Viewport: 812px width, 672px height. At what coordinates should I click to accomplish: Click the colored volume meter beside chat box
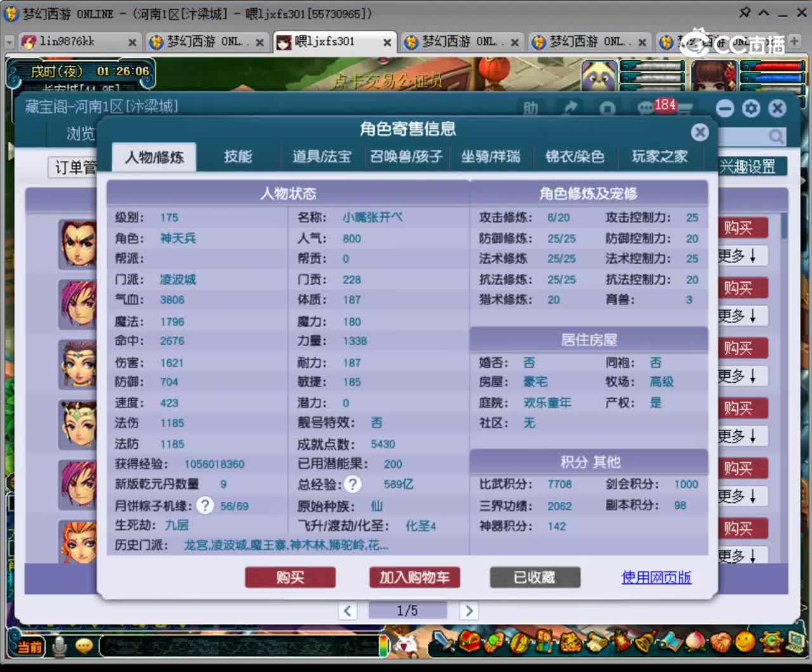click(x=384, y=645)
